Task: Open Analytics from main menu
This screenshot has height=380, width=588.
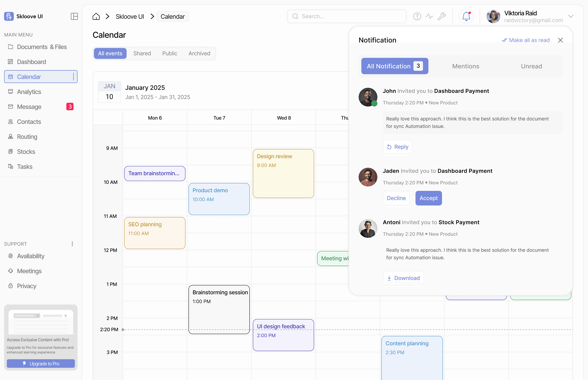Action: point(41,92)
